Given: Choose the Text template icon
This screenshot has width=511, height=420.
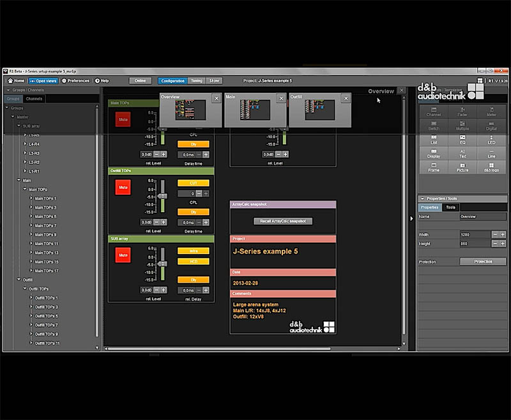Looking at the screenshot, I should [x=462, y=153].
